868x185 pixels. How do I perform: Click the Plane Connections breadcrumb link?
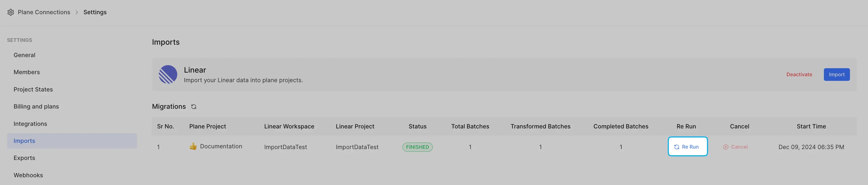44,12
